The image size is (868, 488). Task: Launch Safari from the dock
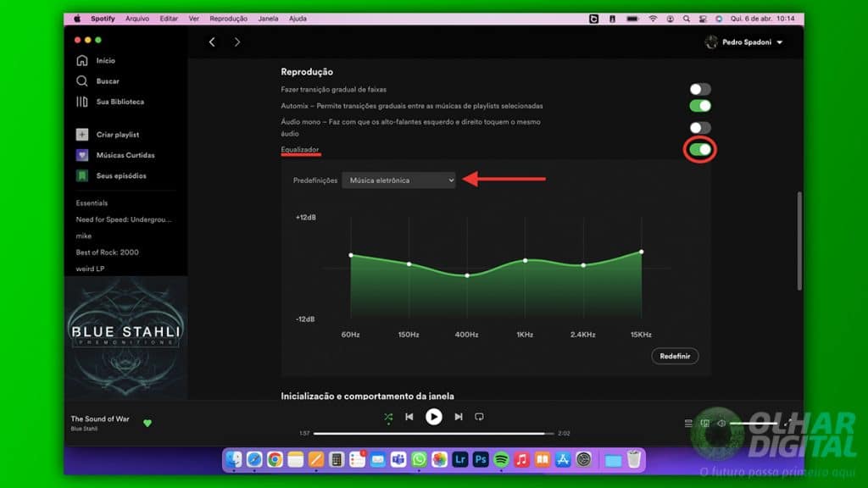coord(254,460)
